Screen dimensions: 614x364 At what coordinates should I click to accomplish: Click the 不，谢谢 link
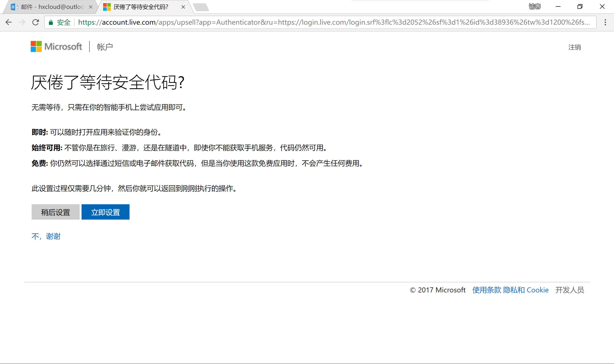46,236
